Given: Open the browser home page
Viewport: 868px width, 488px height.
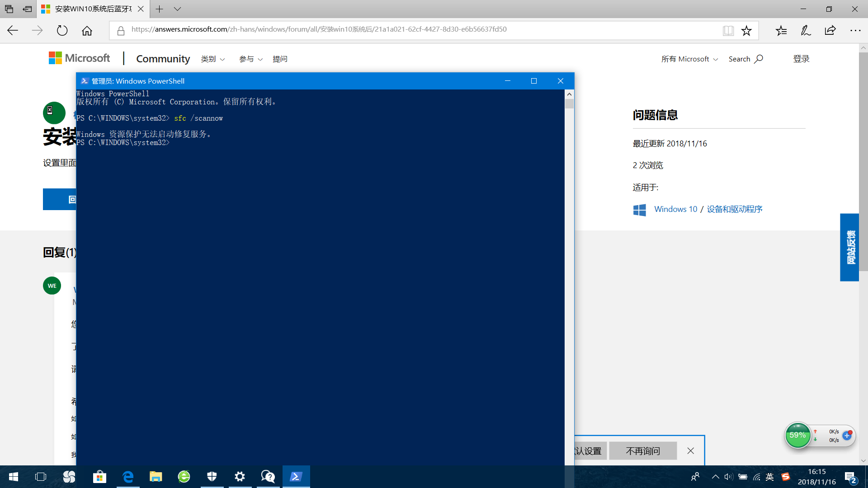Looking at the screenshot, I should (87, 30).
